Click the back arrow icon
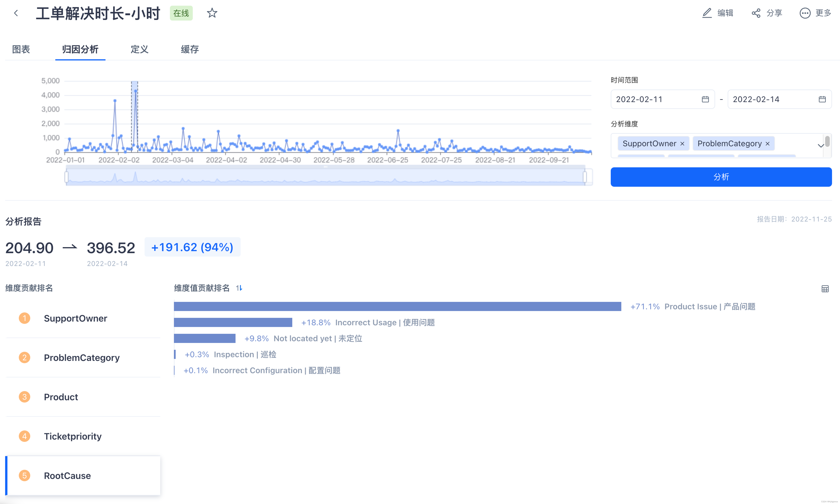 [16, 13]
